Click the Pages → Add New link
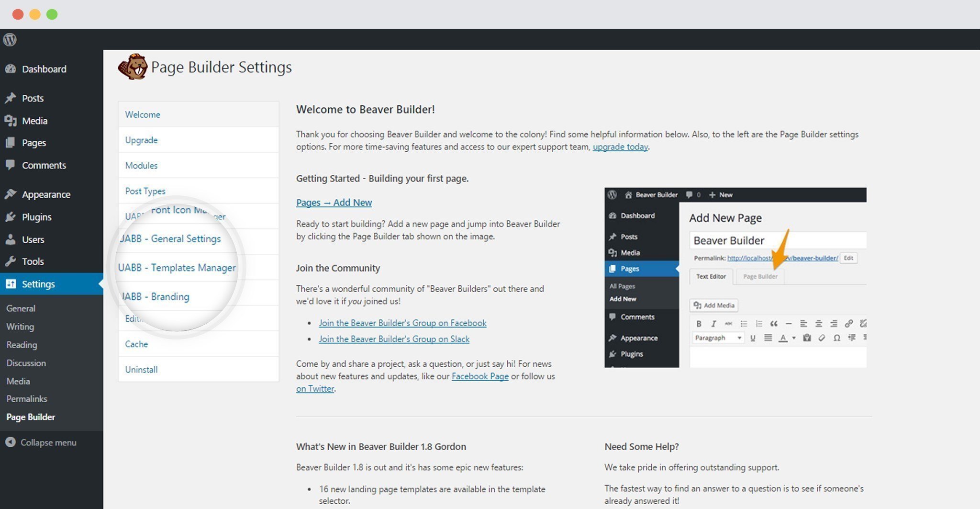 click(x=334, y=202)
